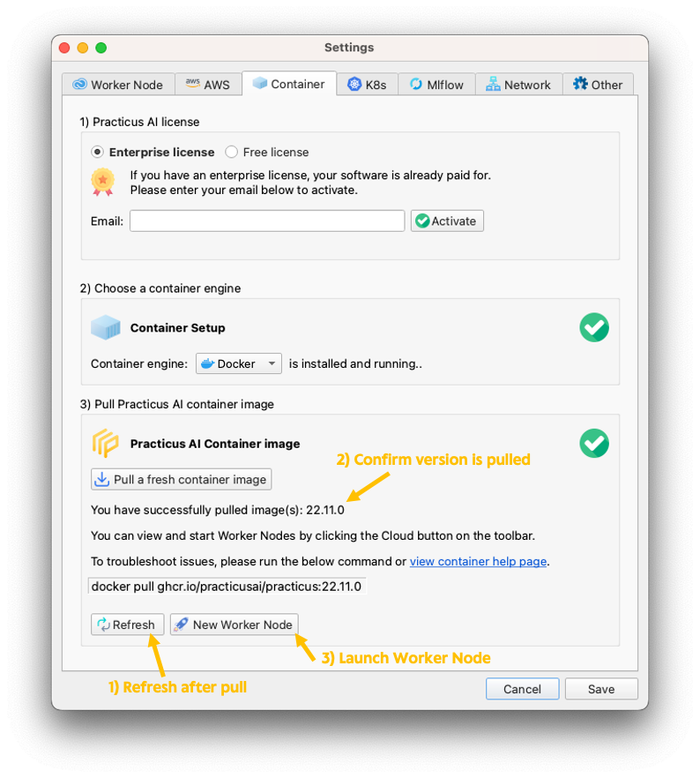Click the Practicus AI logo icon
Image resolution: width=700 pixels, height=778 pixels.
coord(105,443)
